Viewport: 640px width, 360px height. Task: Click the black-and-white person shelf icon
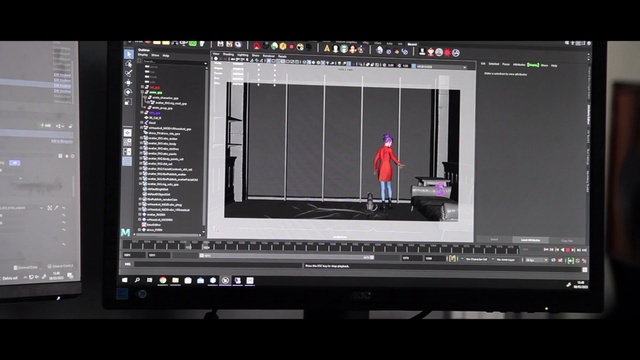tap(422, 51)
